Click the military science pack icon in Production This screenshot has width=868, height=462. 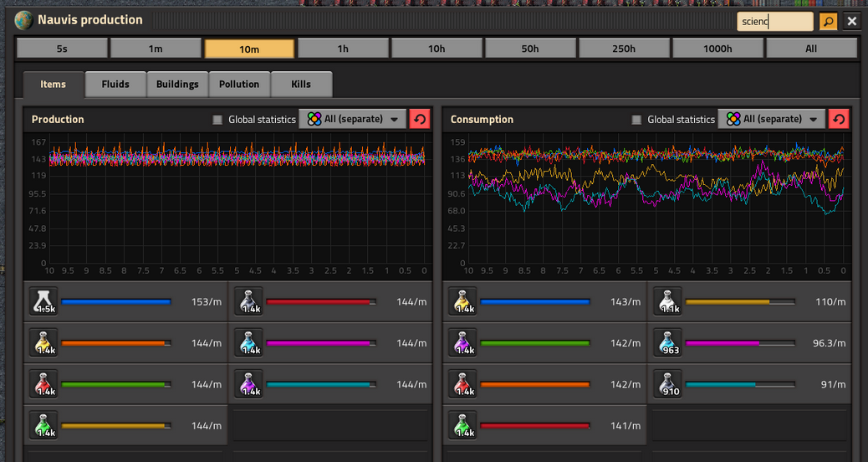248,302
